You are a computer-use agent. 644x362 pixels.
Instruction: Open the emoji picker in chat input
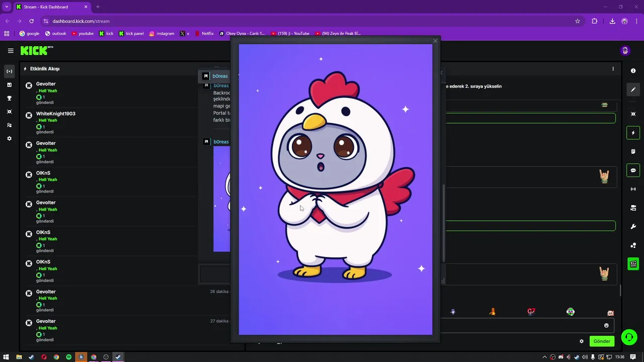606,325
